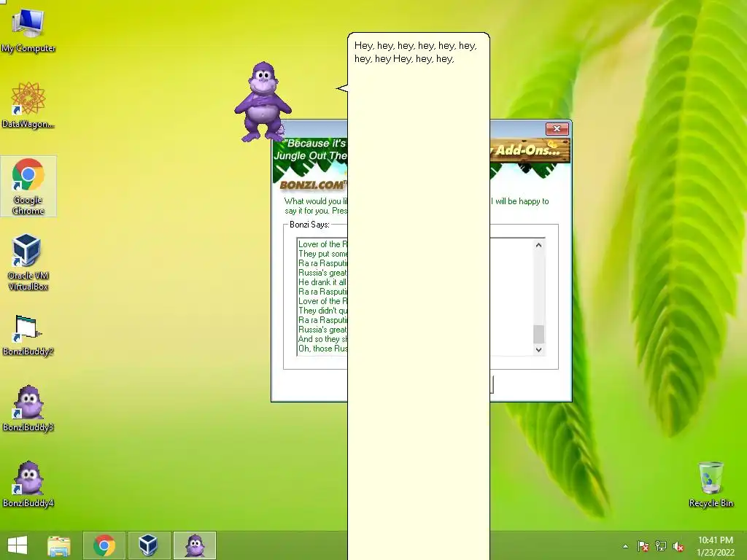This screenshot has width=747, height=560.
Task: Open My Computer desktop icon
Action: point(28,30)
